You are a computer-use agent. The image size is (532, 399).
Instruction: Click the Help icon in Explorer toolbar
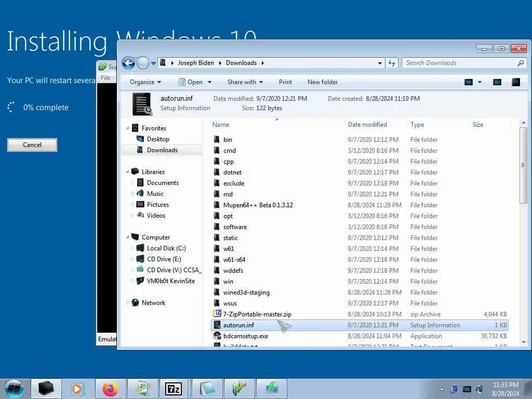(x=516, y=82)
